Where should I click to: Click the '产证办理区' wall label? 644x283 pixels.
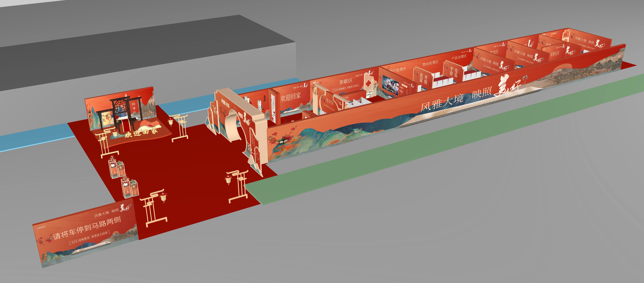[459, 57]
